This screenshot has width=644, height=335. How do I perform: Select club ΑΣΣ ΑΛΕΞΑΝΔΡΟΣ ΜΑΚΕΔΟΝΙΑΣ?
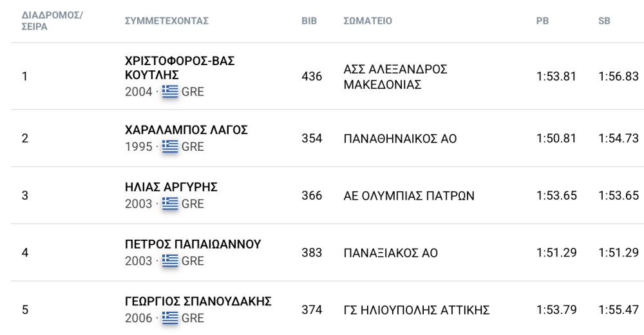395,77
